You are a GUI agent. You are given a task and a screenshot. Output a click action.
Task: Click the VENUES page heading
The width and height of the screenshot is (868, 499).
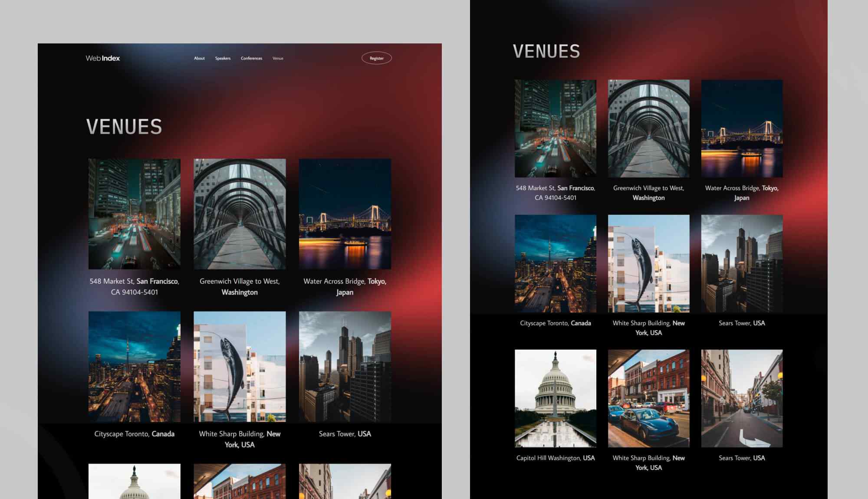[124, 127]
